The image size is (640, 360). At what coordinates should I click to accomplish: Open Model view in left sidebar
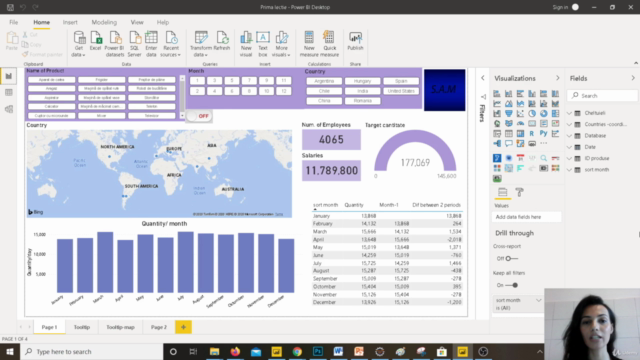pyautogui.click(x=9, y=109)
